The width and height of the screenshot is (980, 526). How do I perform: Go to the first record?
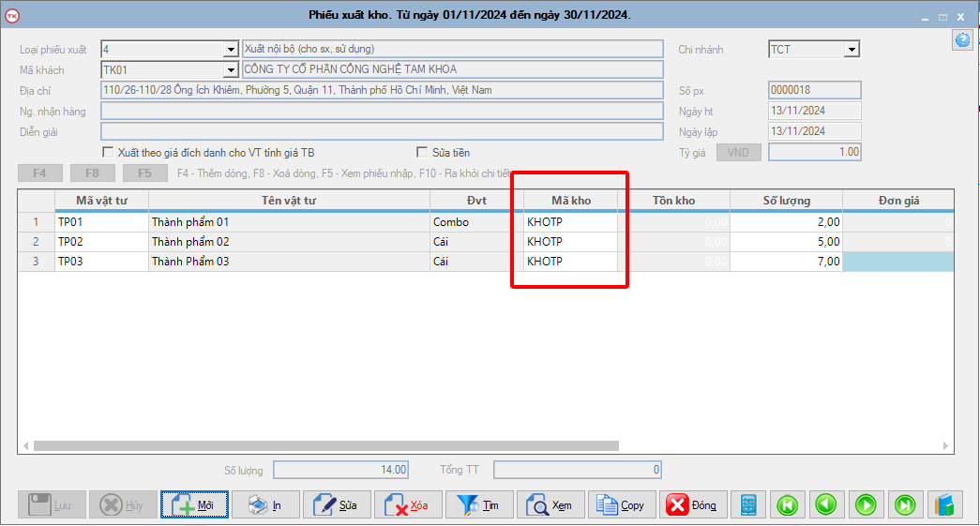tap(788, 505)
